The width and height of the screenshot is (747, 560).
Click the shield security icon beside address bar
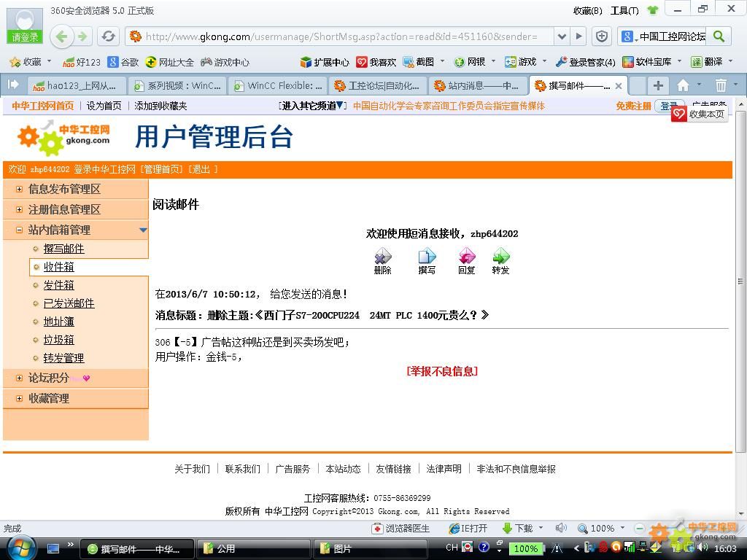602,36
